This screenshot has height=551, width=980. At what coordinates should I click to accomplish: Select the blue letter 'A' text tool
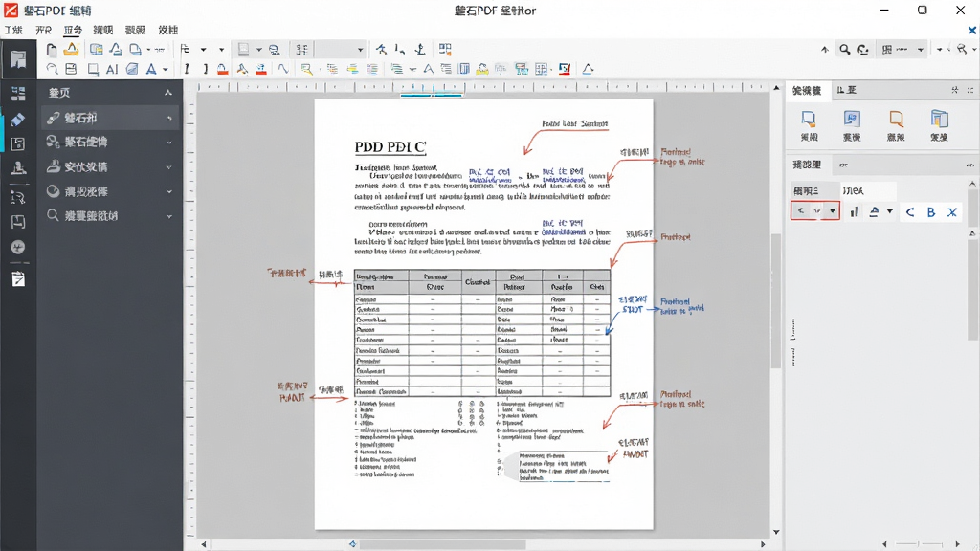(x=150, y=69)
